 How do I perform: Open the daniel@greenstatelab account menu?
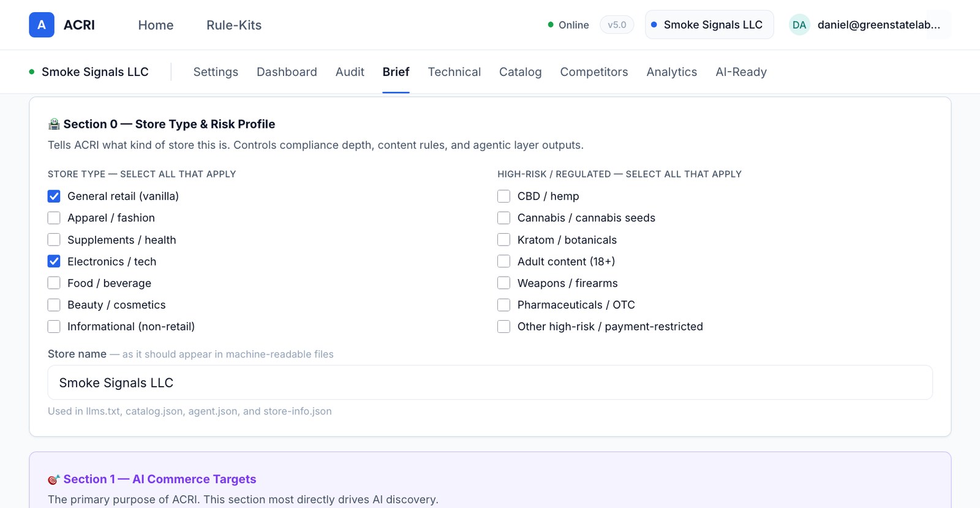click(x=867, y=25)
